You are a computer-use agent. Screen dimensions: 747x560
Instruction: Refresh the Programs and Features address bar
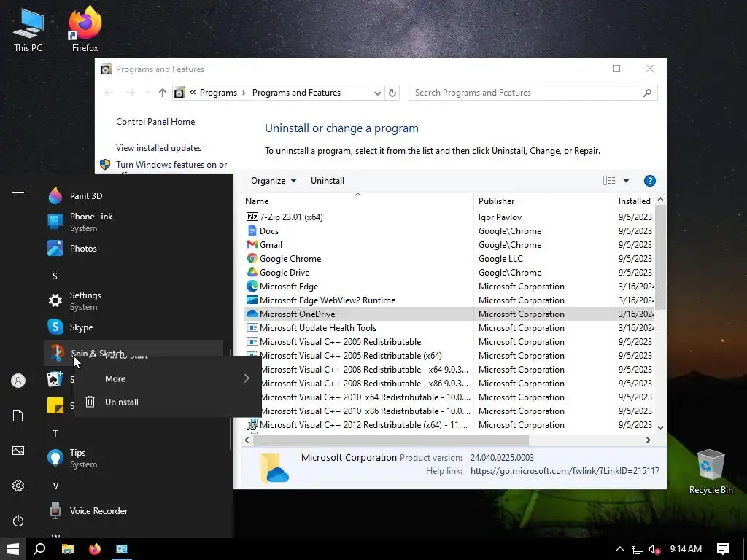[x=392, y=93]
